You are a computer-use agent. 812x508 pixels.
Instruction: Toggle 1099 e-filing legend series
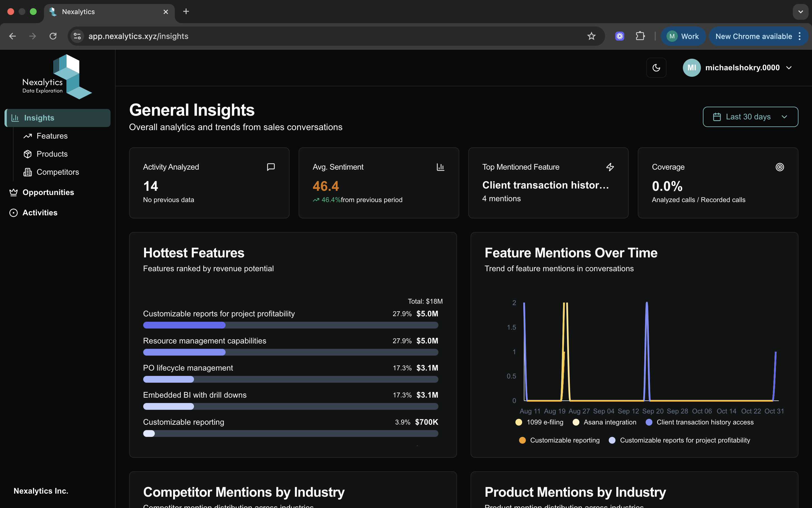click(x=540, y=422)
